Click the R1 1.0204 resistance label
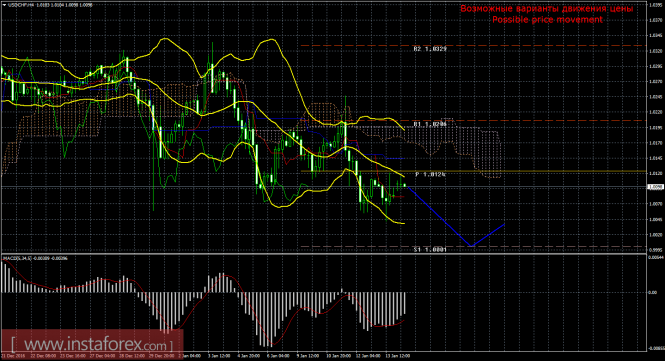The image size is (665, 361). pyautogui.click(x=430, y=124)
